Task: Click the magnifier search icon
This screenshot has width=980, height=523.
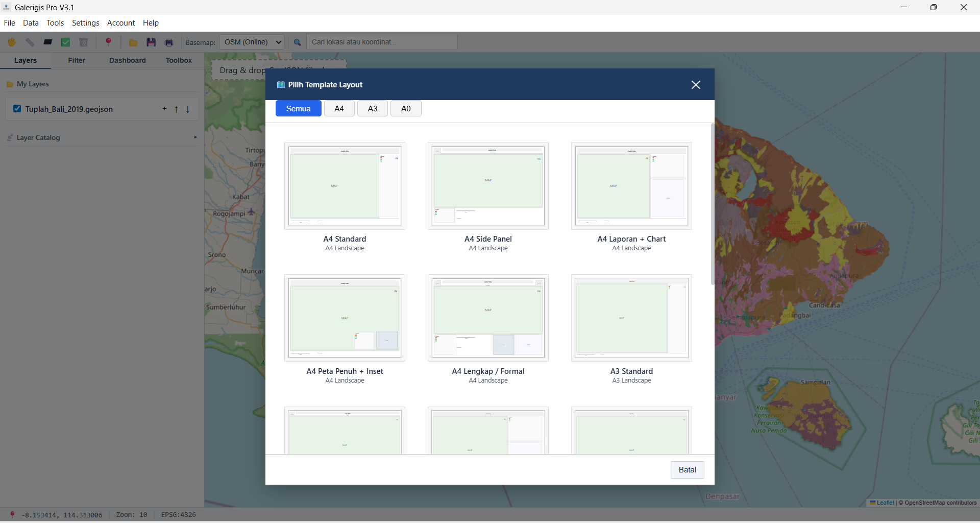Action: pos(298,42)
